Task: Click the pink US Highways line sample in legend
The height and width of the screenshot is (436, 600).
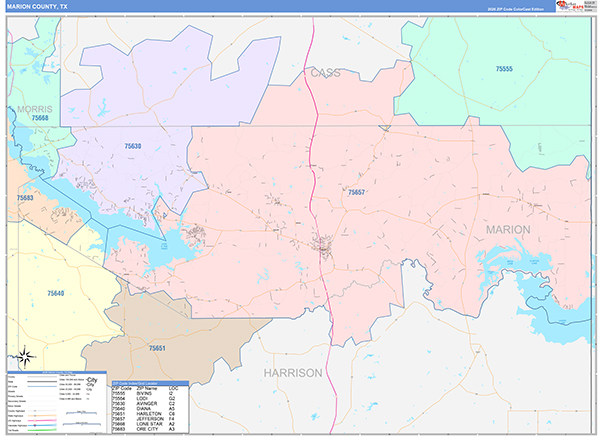Action: tap(42, 420)
